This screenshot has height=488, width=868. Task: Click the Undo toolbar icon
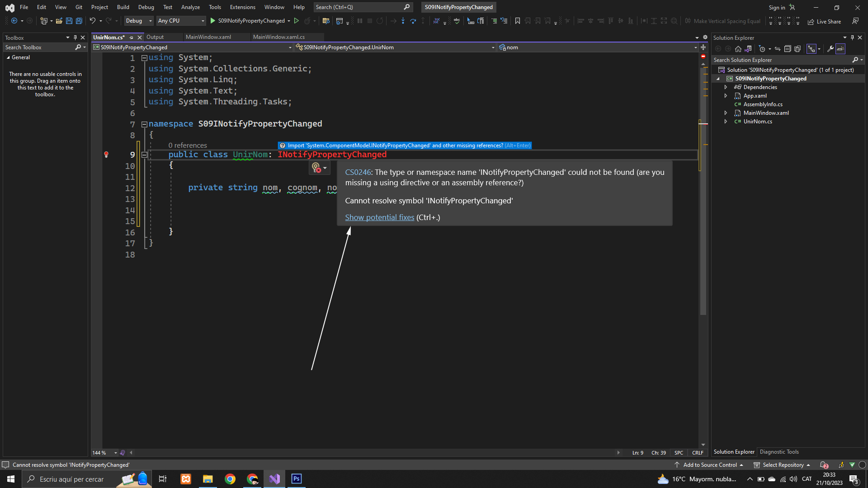pos(92,21)
